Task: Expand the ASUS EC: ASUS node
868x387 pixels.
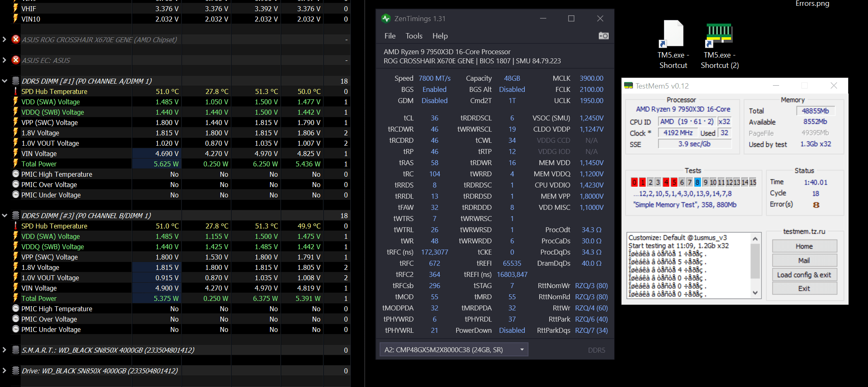Action: pyautogui.click(x=4, y=60)
